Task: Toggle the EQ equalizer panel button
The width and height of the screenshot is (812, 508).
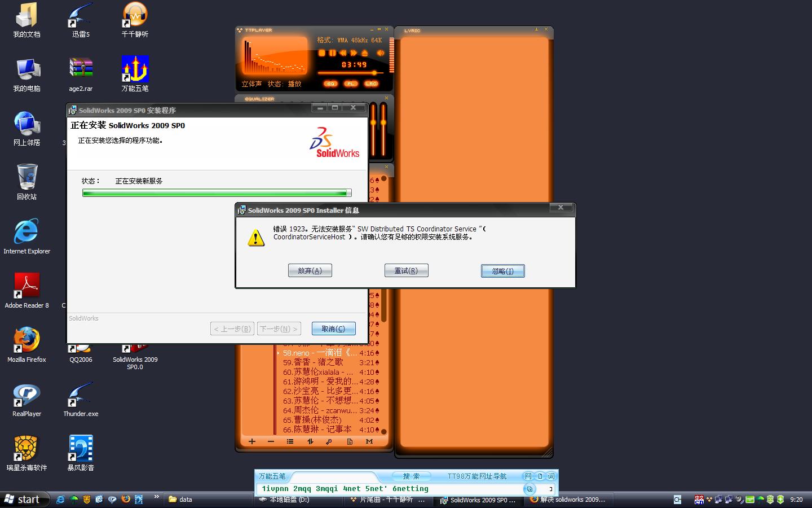Action: (x=330, y=84)
